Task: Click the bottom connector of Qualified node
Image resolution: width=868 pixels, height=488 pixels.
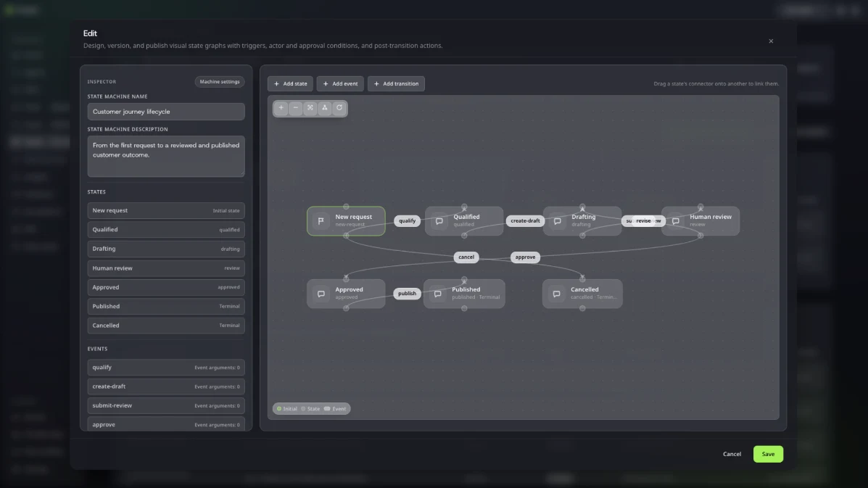Action: tap(464, 236)
